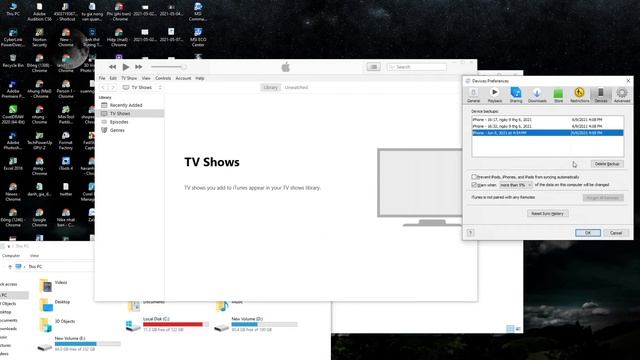The image size is (640, 360).
Task: Open Format Factory desktop icon
Action: tap(66, 140)
